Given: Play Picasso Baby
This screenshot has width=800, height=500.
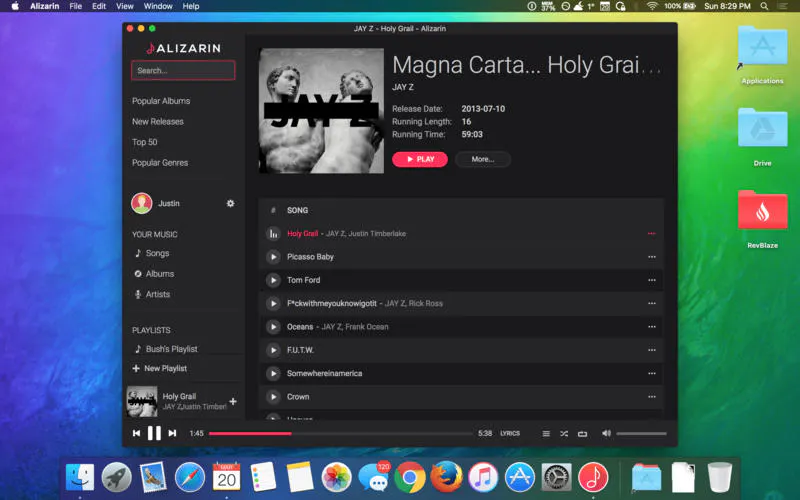Looking at the screenshot, I should tap(273, 257).
